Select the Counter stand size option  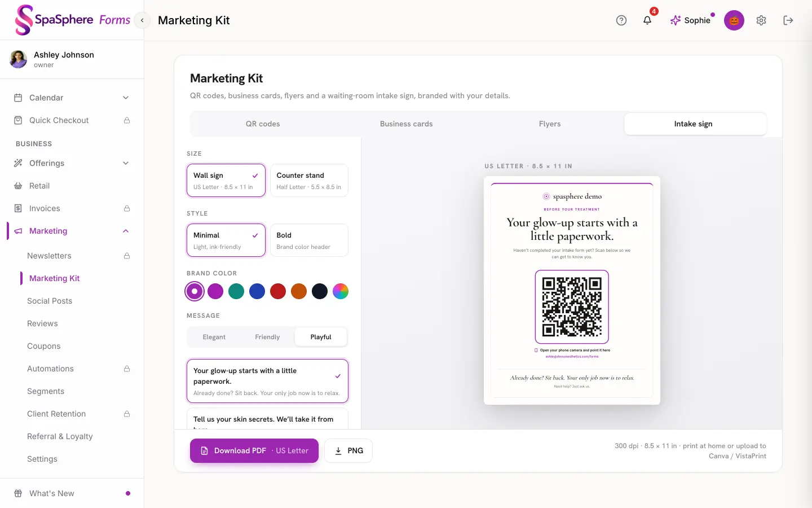click(x=309, y=181)
